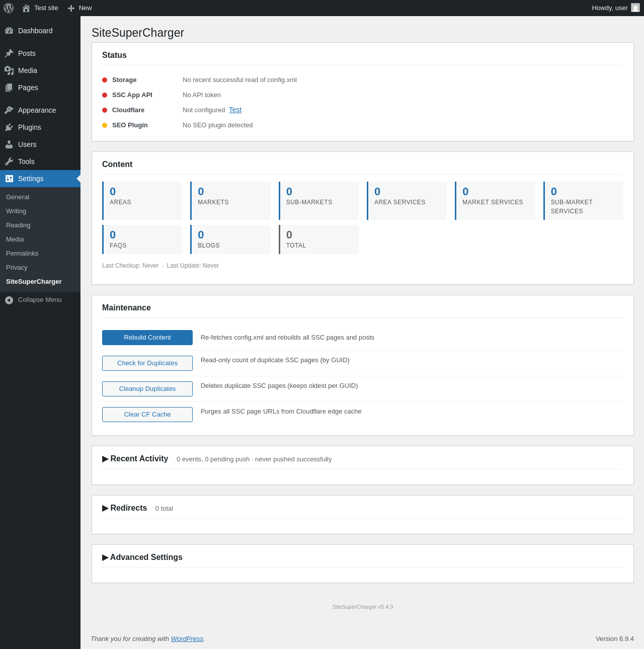This screenshot has height=649, width=644.
Task: Click the Media library icon
Action: point(9,70)
